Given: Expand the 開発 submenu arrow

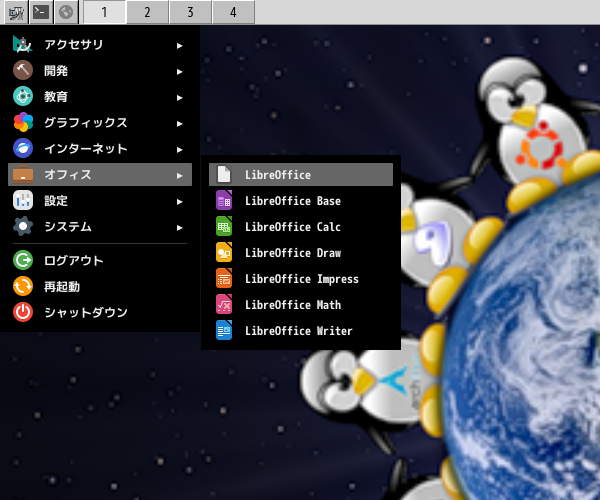Looking at the screenshot, I should [179, 72].
